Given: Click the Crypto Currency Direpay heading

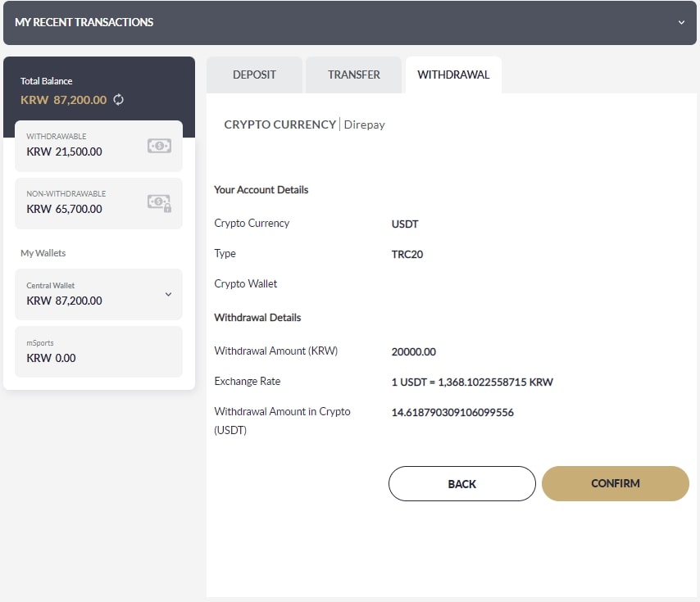Looking at the screenshot, I should [304, 124].
